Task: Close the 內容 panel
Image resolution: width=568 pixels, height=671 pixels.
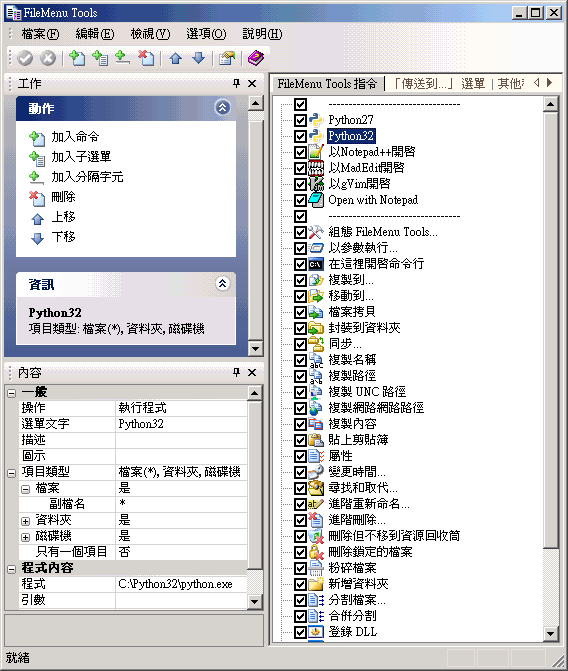Action: [x=252, y=372]
